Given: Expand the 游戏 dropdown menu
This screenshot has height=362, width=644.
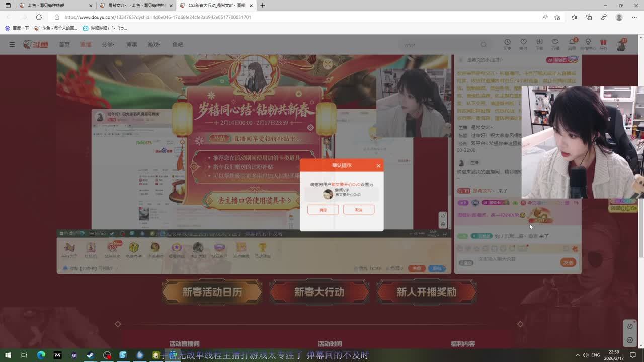Looking at the screenshot, I should click(x=154, y=45).
